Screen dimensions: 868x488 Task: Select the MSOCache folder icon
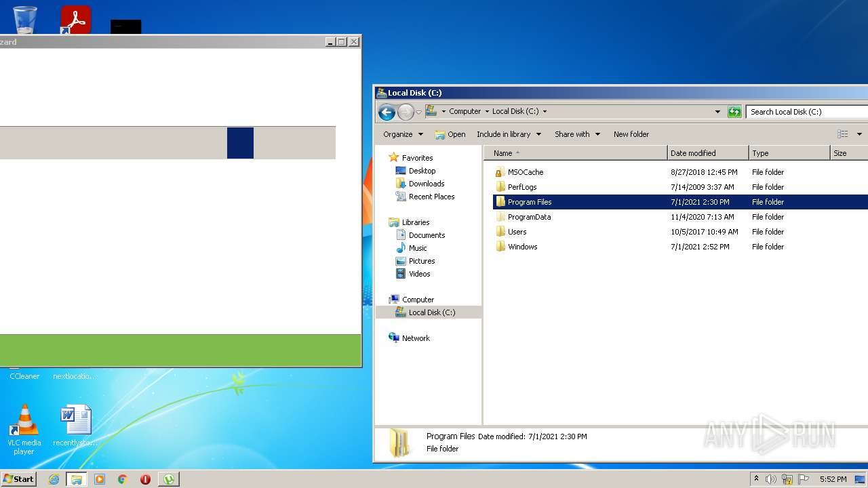[500, 172]
